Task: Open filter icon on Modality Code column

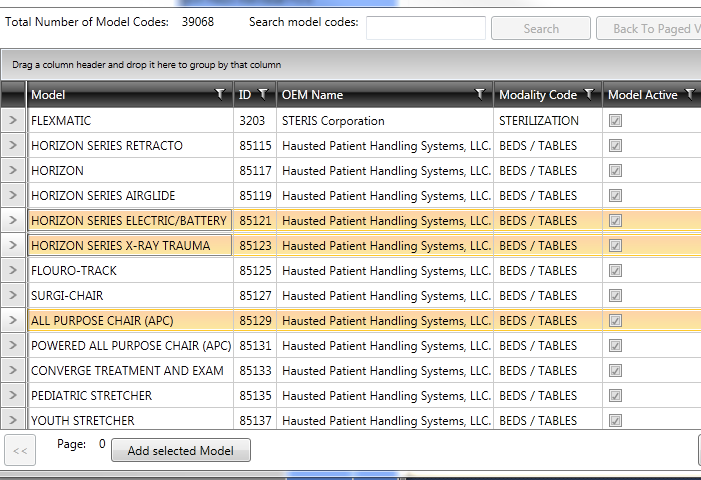Action: pyautogui.click(x=589, y=95)
